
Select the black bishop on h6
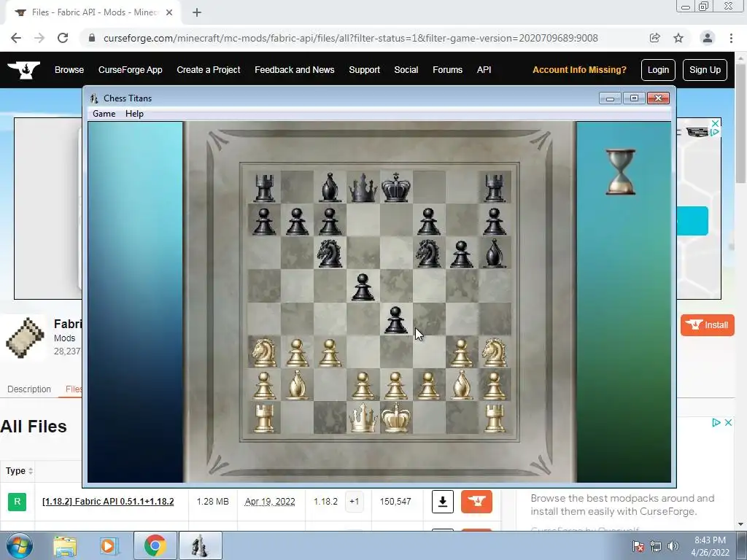[x=494, y=253]
